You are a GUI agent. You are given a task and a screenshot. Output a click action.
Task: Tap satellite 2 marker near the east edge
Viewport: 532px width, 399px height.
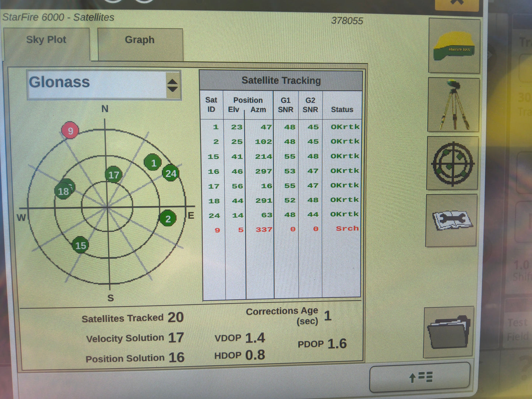168,219
